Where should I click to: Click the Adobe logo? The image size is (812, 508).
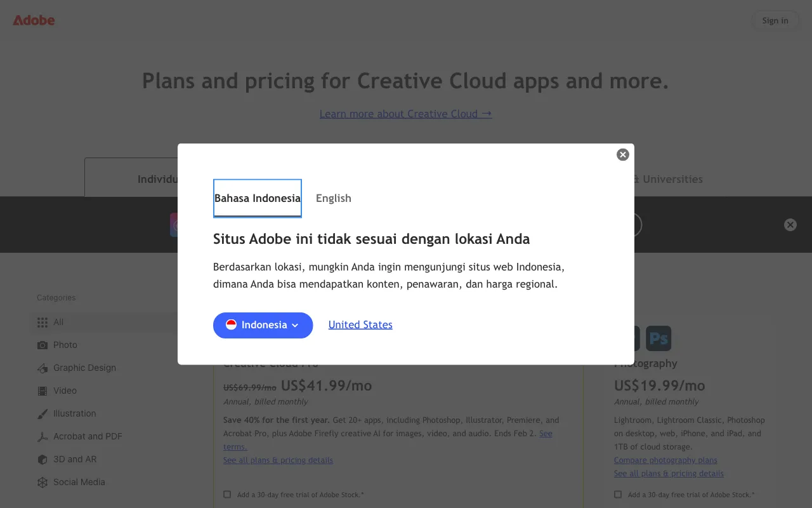point(34,20)
